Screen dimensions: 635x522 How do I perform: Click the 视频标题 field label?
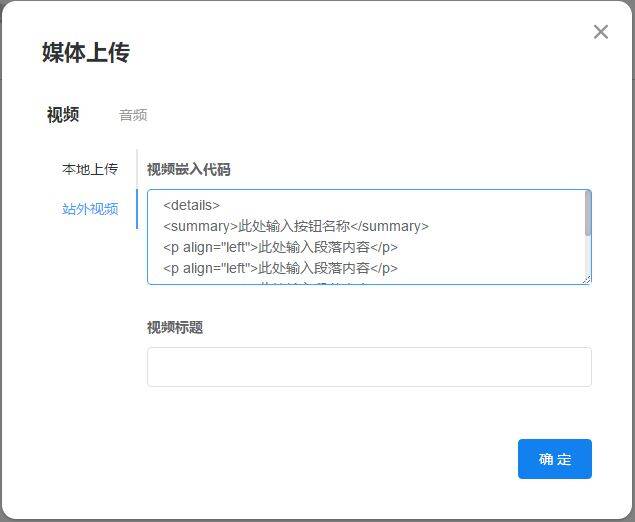175,327
